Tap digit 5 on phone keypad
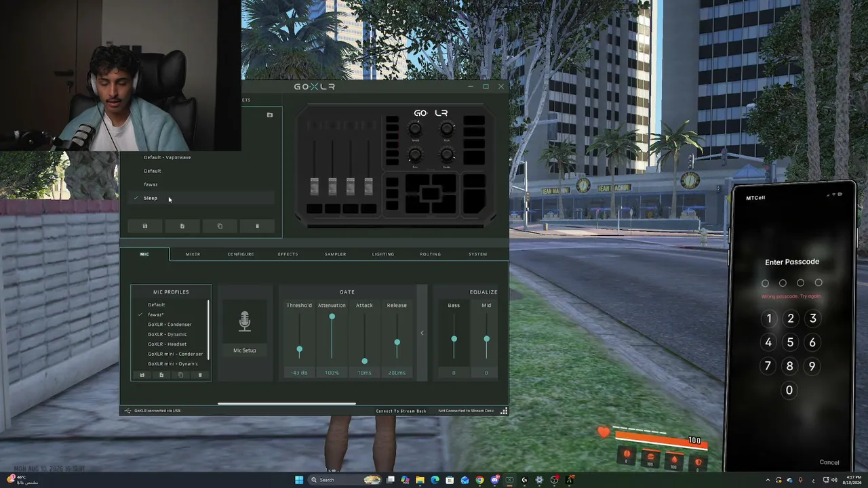 click(x=790, y=342)
